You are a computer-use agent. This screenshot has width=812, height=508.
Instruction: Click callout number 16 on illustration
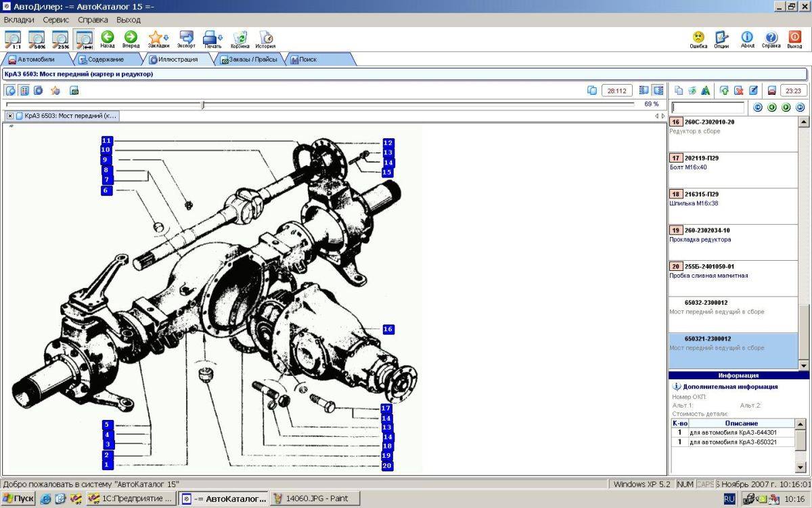click(388, 329)
